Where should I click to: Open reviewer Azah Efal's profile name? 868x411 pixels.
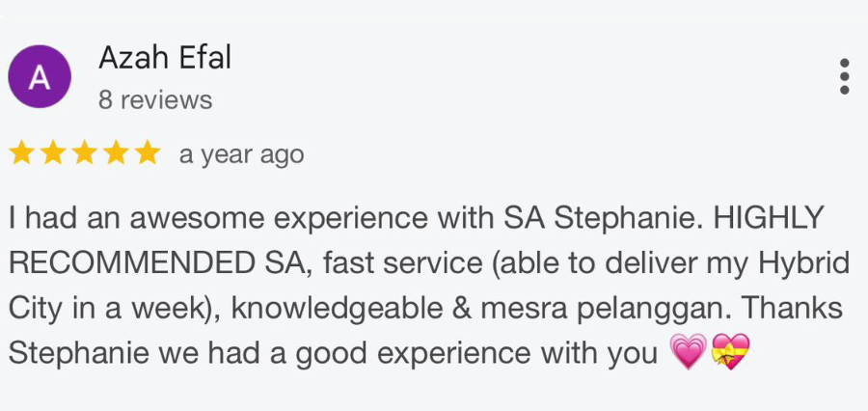click(x=165, y=59)
